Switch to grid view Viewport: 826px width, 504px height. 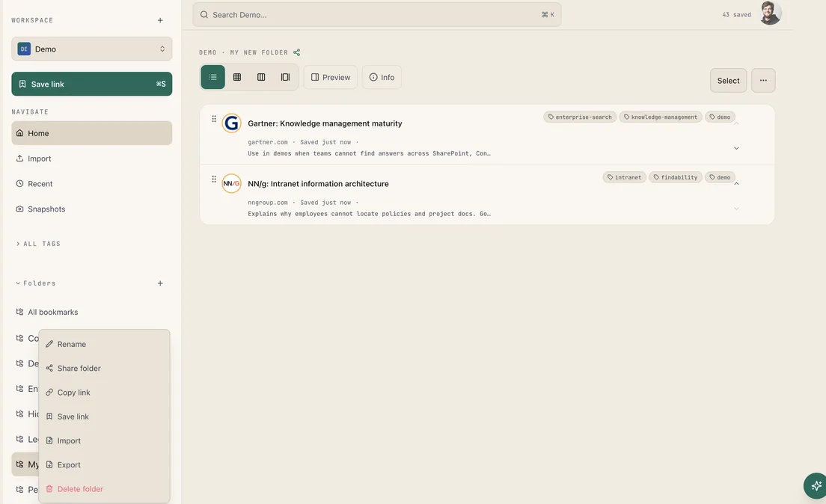tap(237, 78)
